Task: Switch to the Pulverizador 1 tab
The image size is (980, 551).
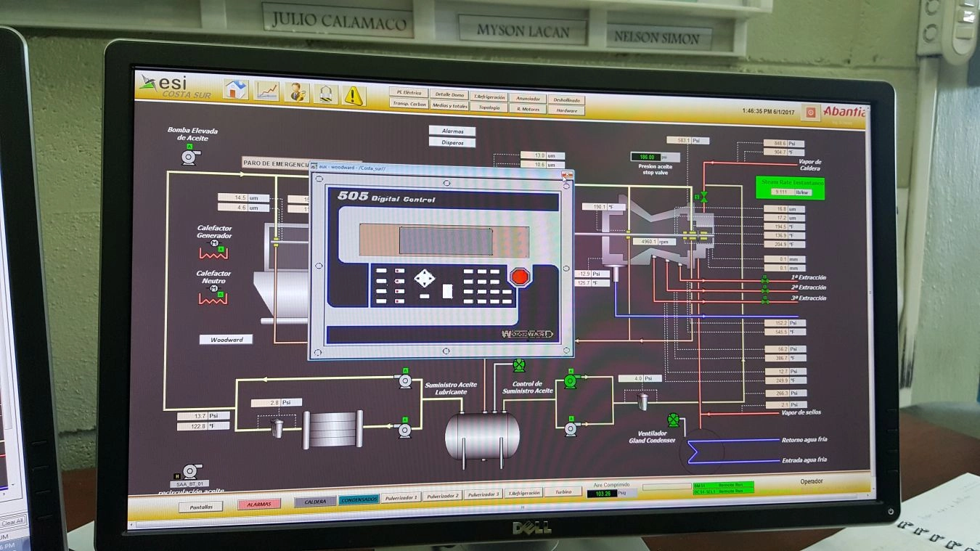Action: tap(401, 496)
